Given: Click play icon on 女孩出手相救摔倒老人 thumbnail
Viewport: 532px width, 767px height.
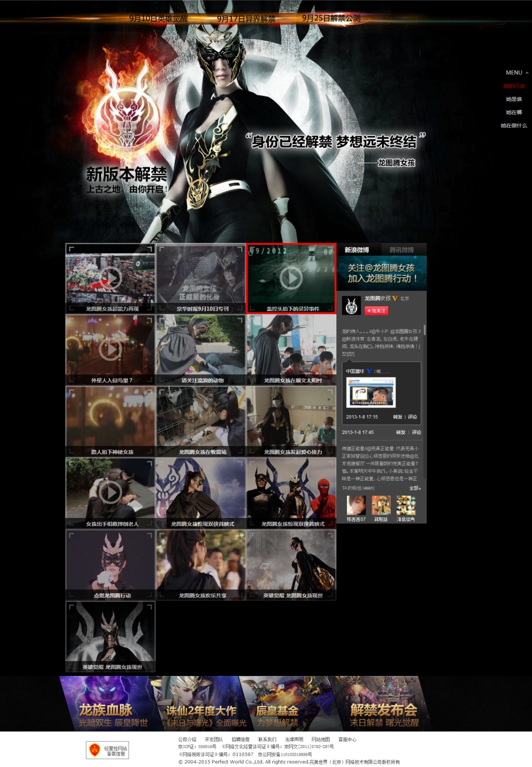Looking at the screenshot, I should coord(111,492).
